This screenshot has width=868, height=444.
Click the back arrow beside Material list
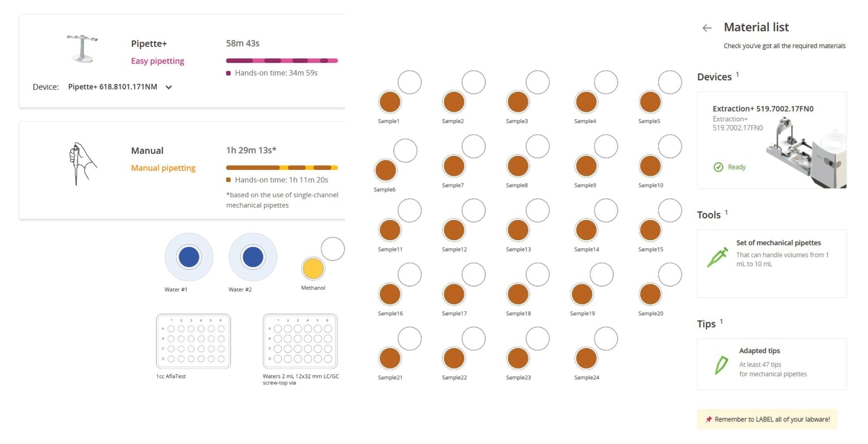707,28
